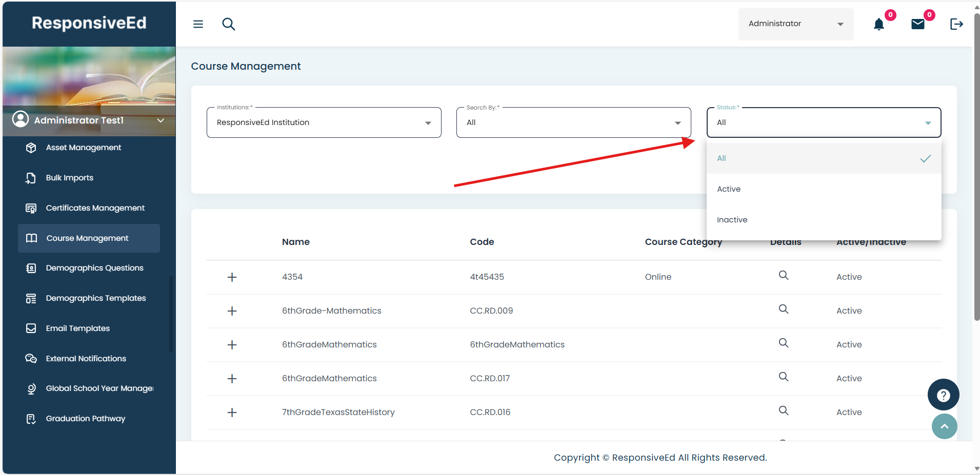Select the All status option
The width and height of the screenshot is (980, 475).
click(x=722, y=158)
